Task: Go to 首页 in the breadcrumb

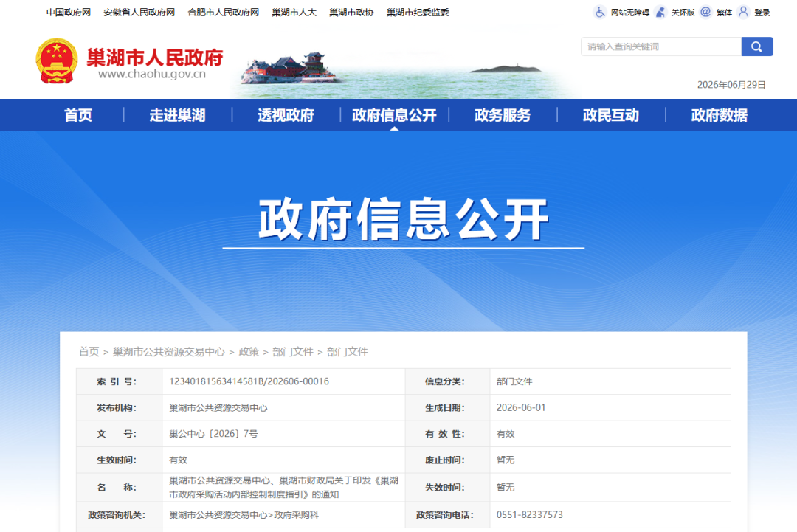Action: coord(89,352)
